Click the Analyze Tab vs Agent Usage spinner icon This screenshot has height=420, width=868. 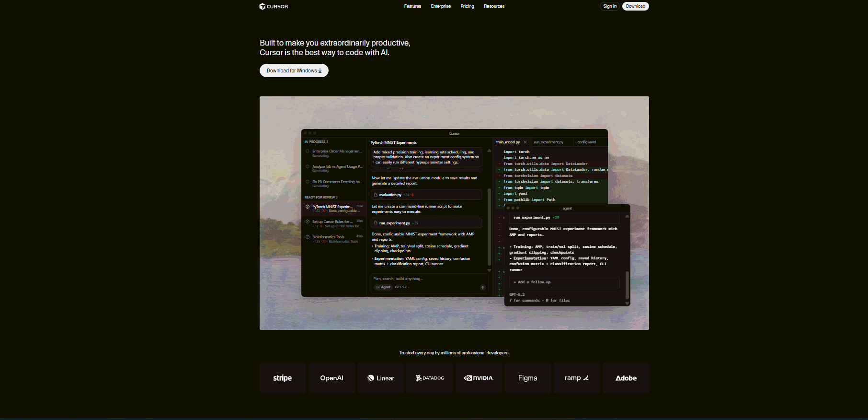coord(308,166)
